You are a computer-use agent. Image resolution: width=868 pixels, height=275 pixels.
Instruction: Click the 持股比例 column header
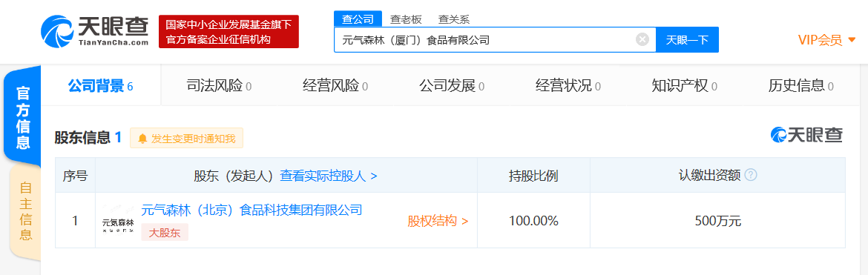tap(533, 176)
